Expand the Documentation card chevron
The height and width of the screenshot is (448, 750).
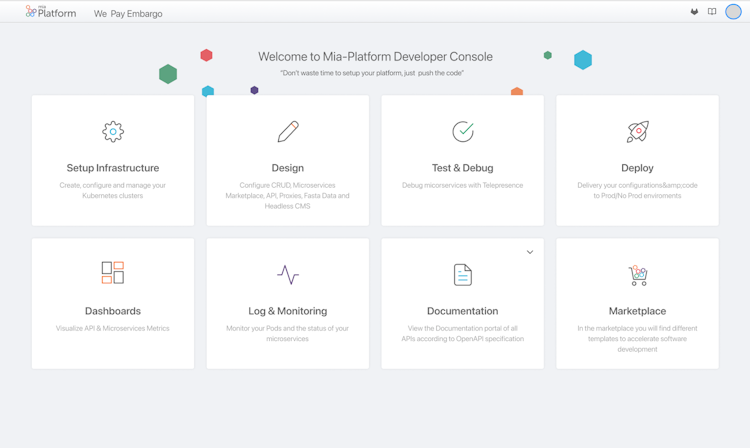(530, 252)
